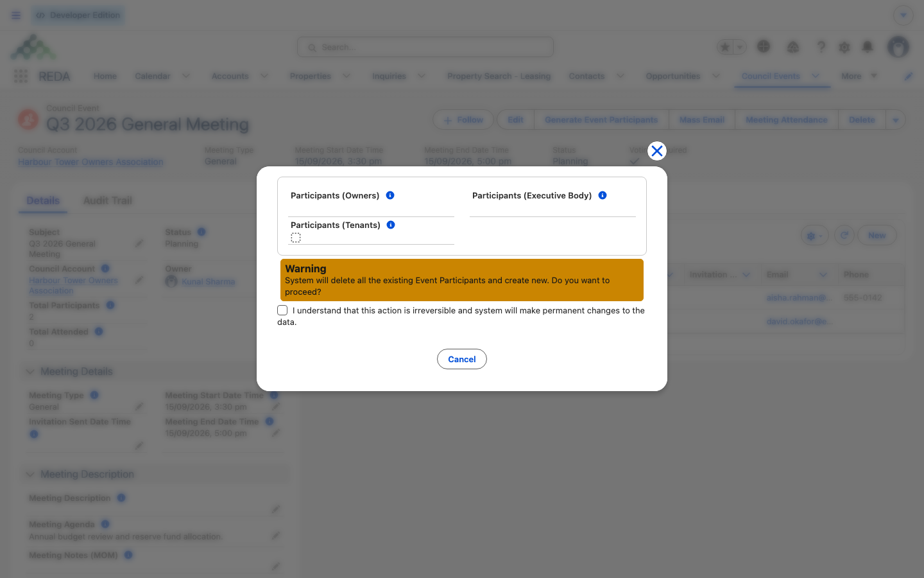
Task: Expand the Accounts tab chevron
Action: (264, 76)
